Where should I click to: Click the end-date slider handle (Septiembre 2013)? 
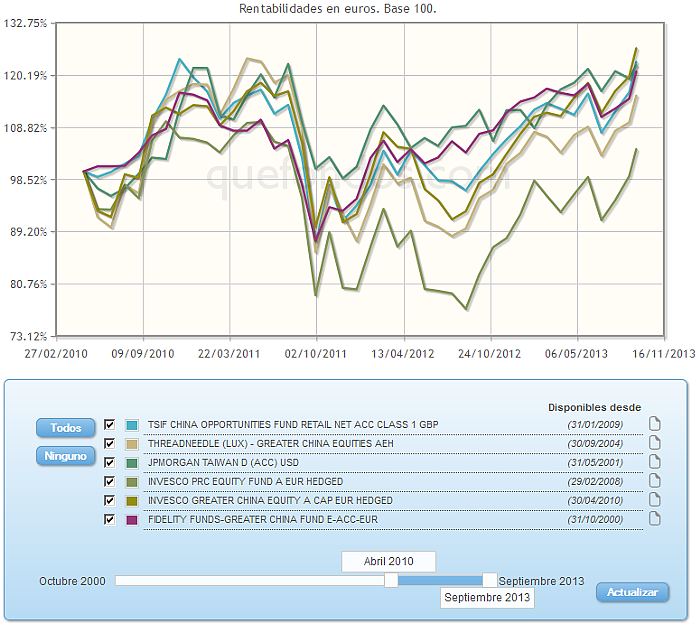pos(490,580)
